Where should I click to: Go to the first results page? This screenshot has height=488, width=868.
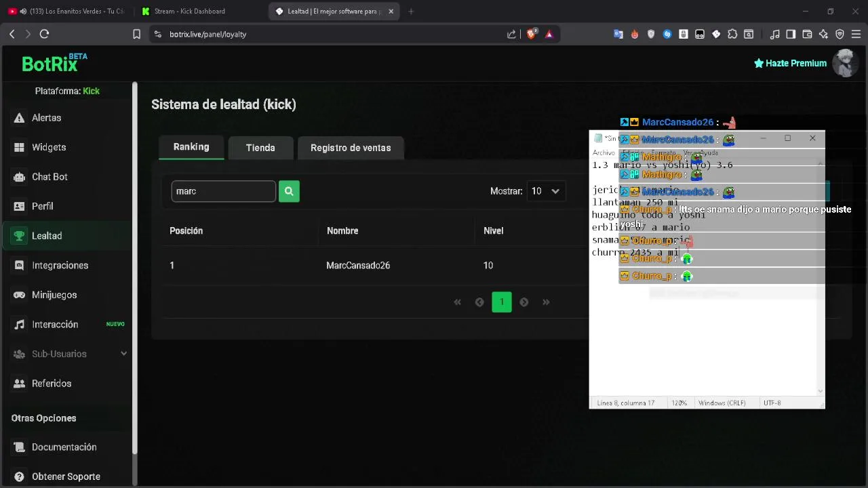coord(457,302)
